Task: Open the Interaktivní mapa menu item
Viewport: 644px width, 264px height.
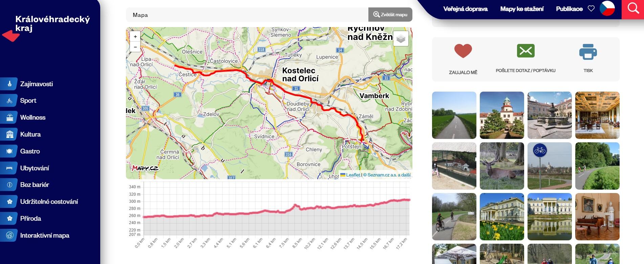Action: coord(45,235)
